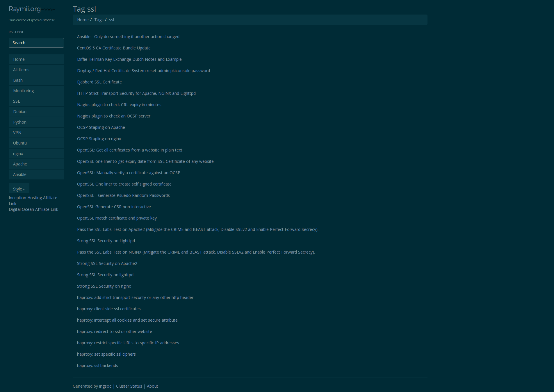Click the ingsoc footer link

[105, 386]
